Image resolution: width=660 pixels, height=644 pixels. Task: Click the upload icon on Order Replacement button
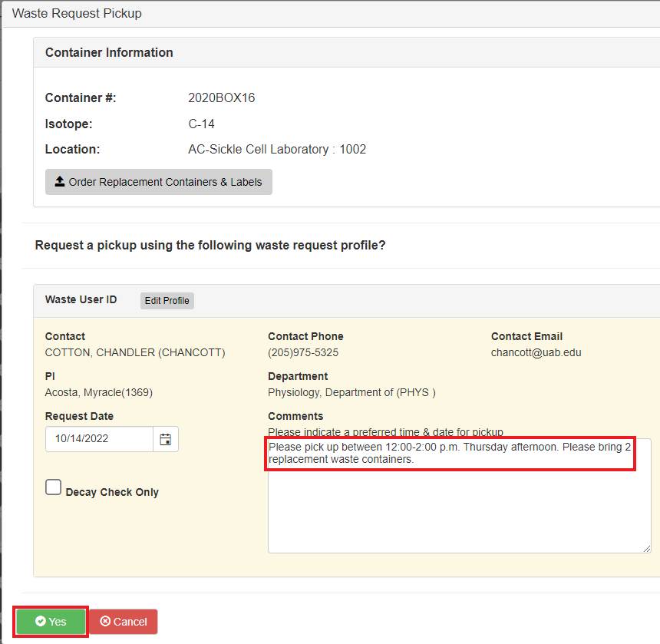tap(60, 182)
